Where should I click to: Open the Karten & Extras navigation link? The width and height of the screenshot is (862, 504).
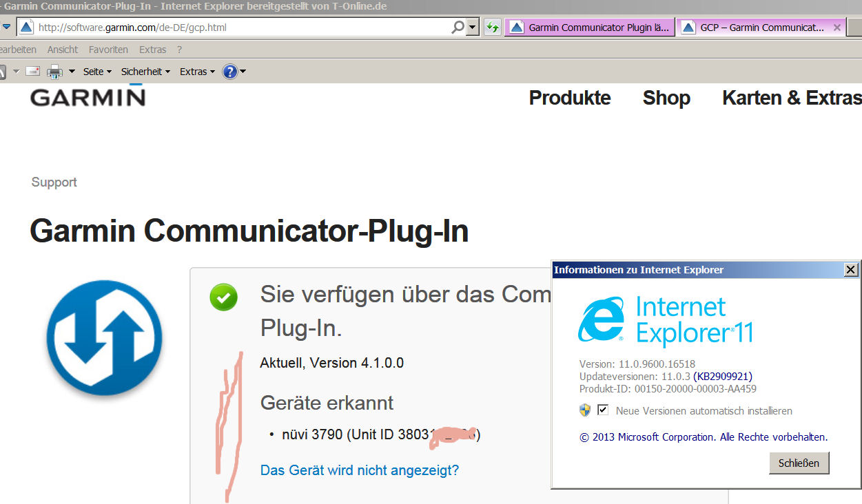[x=792, y=98]
